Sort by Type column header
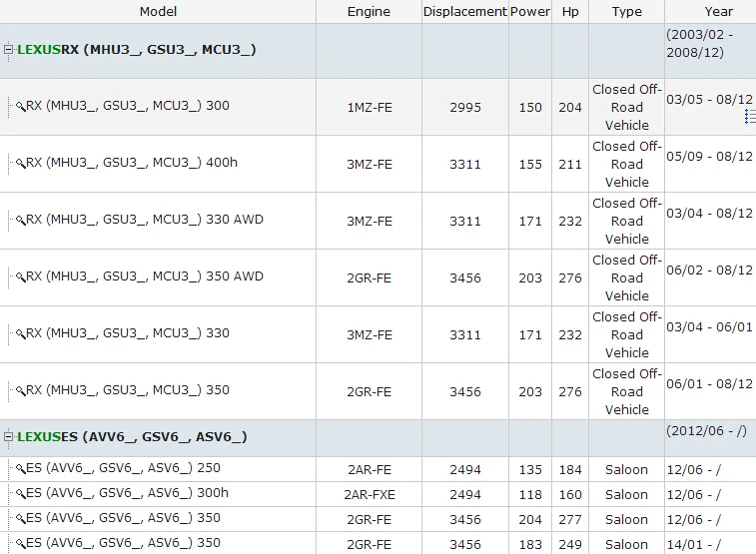The height and width of the screenshot is (554, 756). point(627,12)
